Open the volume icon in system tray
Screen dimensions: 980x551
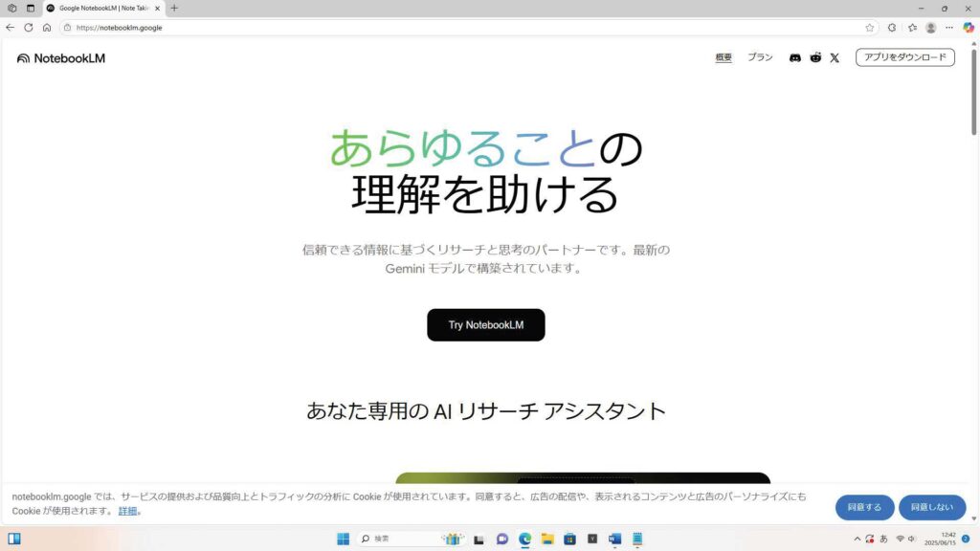pyautogui.click(x=911, y=539)
